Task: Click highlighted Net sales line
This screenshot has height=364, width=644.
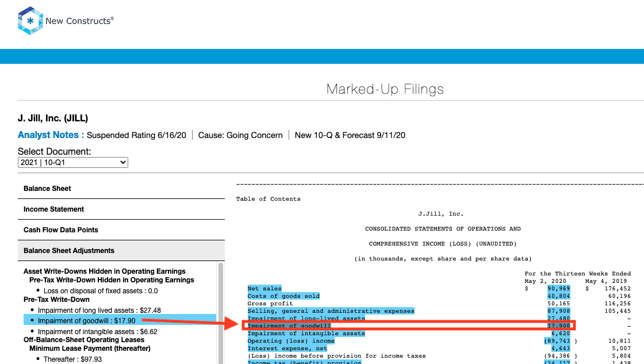Action: (264, 289)
